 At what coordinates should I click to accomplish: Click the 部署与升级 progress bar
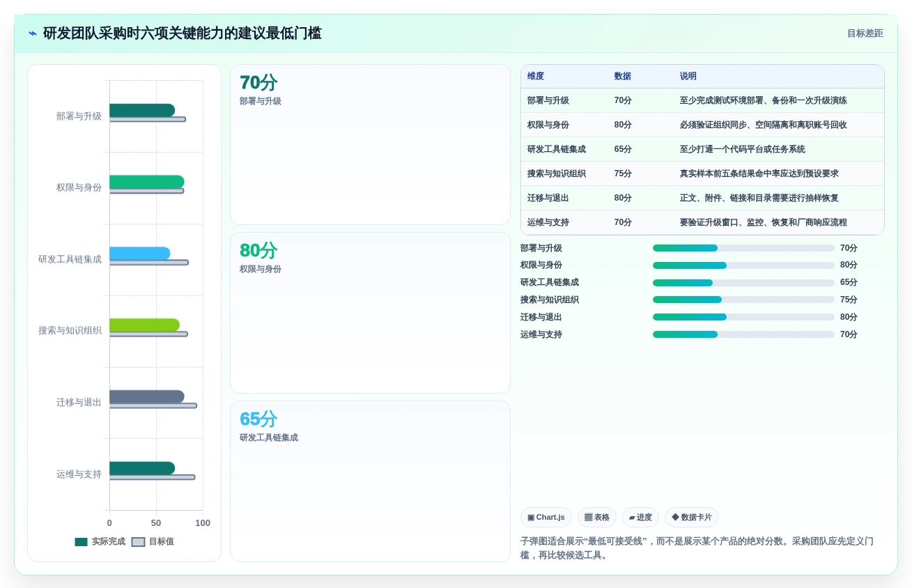[x=743, y=248]
